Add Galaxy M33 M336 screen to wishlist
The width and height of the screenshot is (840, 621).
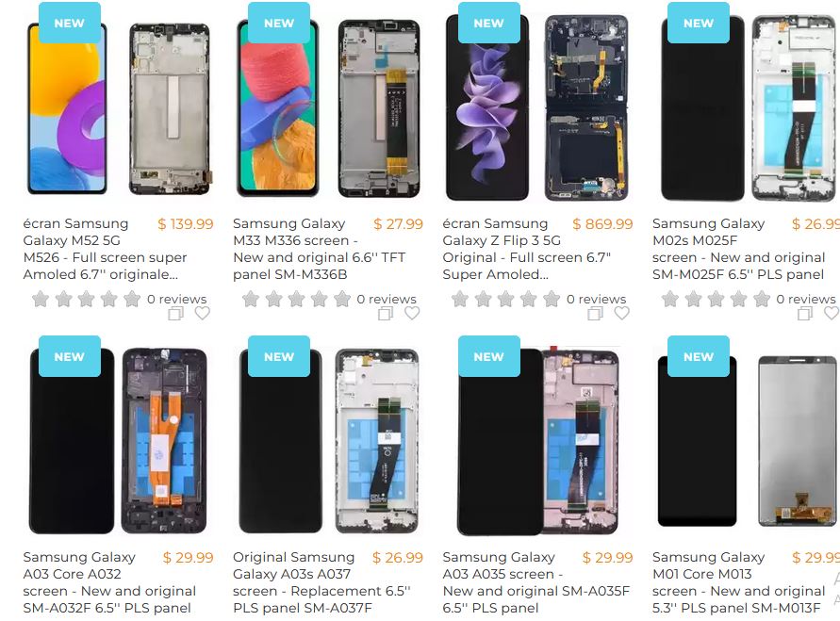click(x=412, y=313)
